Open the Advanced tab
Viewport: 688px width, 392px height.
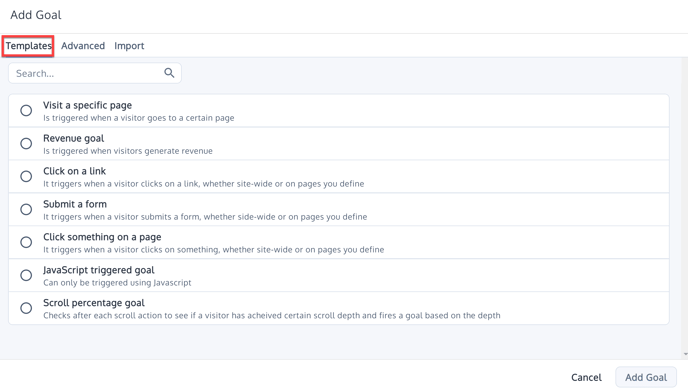pos(83,46)
